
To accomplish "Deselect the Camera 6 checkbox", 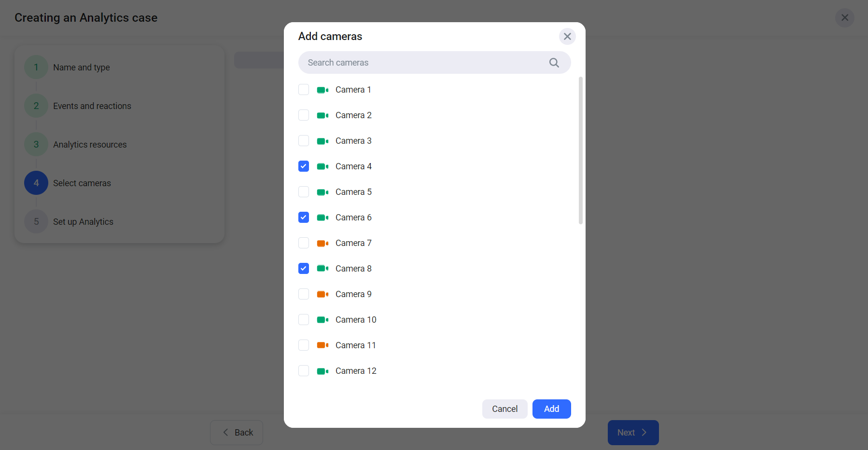I will pos(304,218).
